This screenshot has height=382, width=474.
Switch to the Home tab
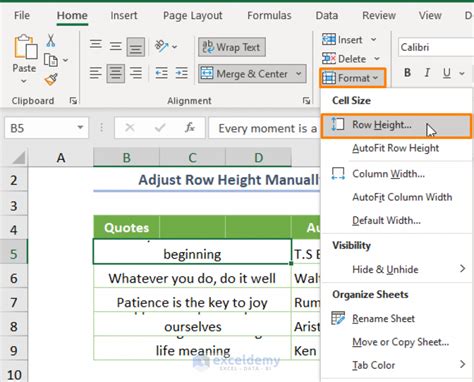(x=72, y=15)
